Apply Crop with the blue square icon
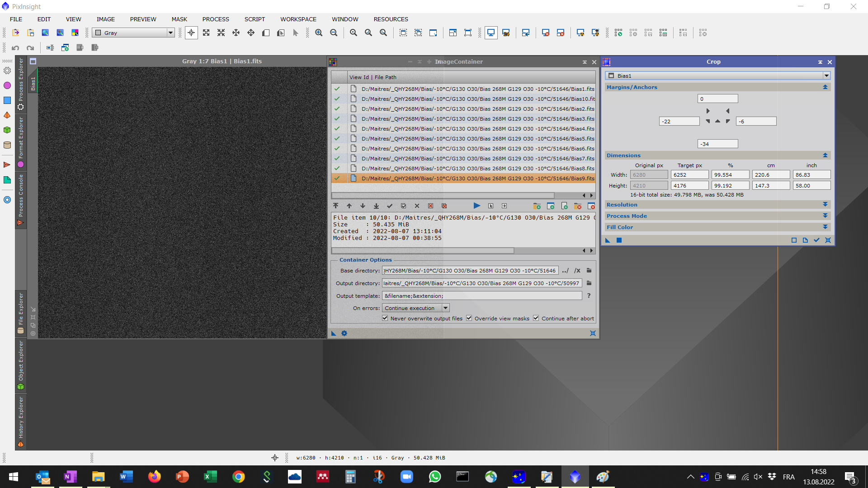 pos(619,240)
